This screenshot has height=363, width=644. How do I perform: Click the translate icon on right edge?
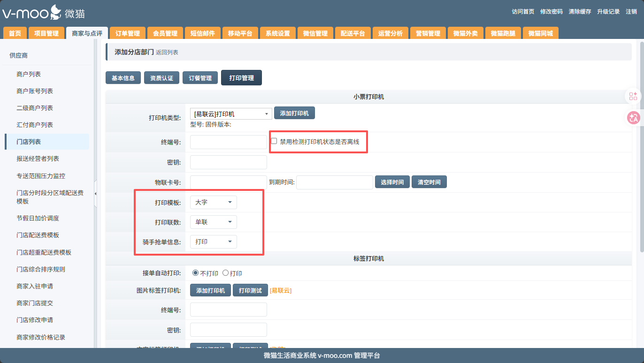[633, 118]
